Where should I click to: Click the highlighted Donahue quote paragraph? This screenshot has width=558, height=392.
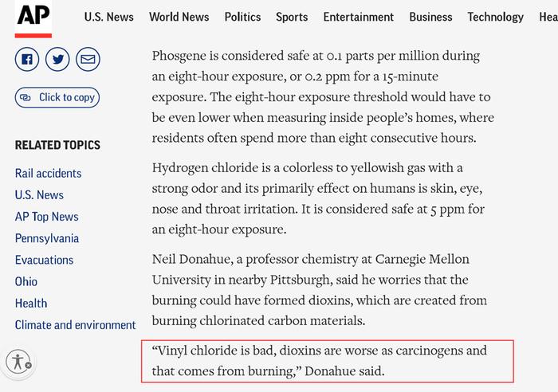(x=328, y=361)
